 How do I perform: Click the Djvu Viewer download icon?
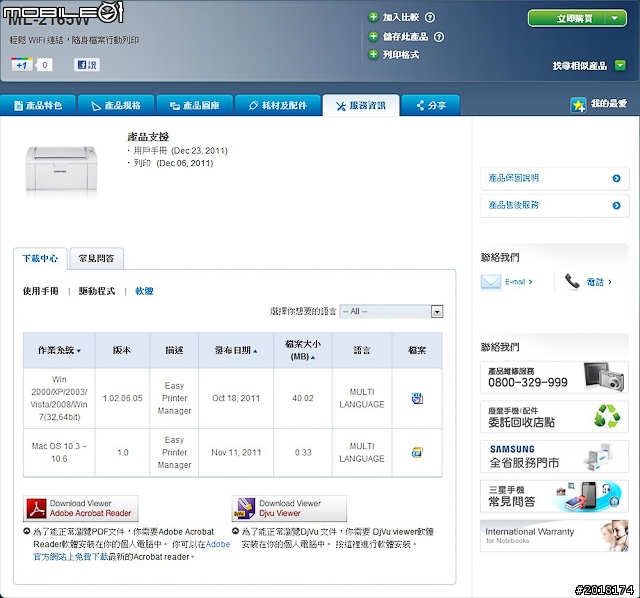point(244,508)
